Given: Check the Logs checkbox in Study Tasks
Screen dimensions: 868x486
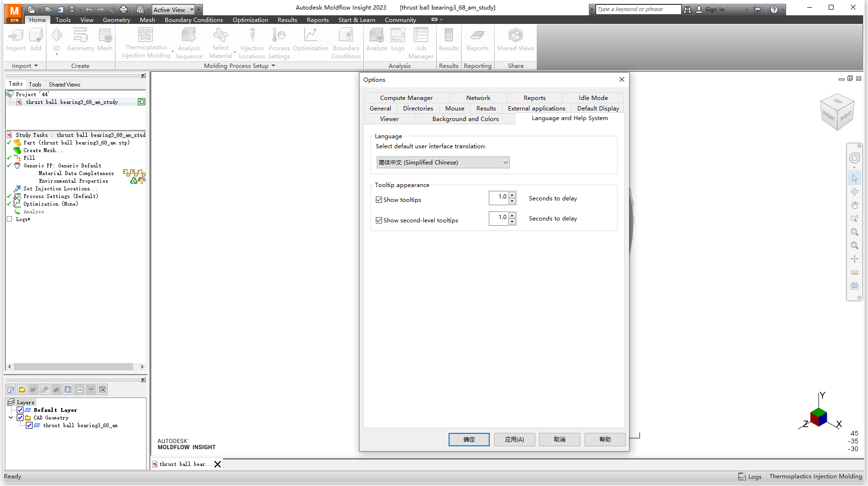Looking at the screenshot, I should pos(9,219).
